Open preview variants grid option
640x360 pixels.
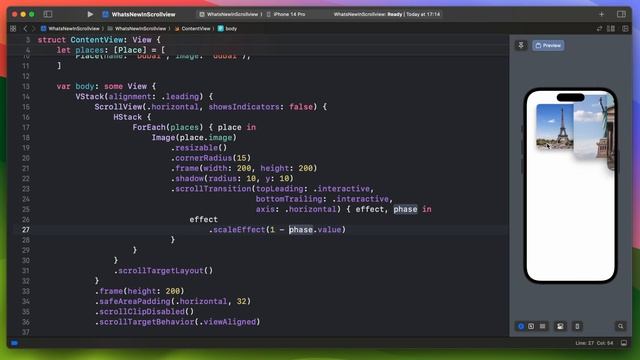[542, 326]
